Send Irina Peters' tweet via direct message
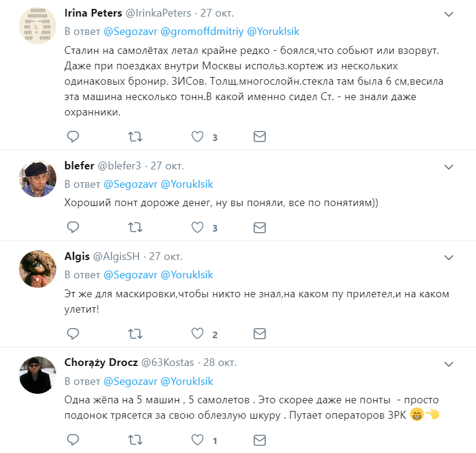Screen dimensions: 476x453 click(x=259, y=137)
